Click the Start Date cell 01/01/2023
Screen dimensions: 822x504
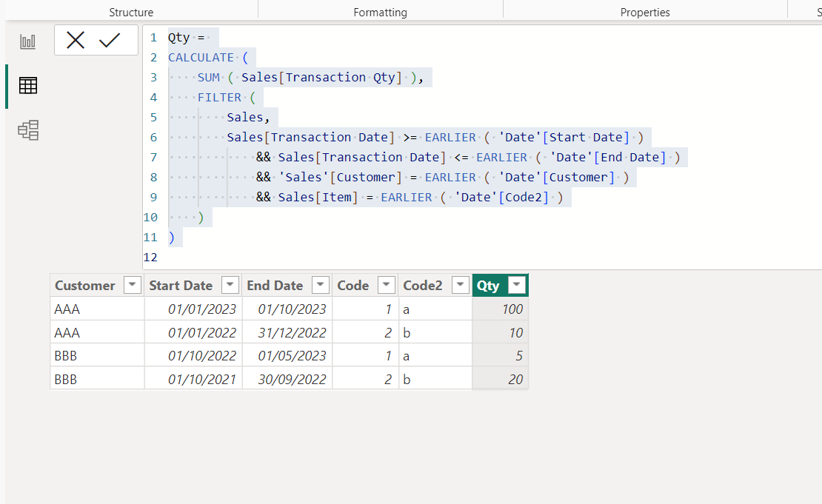click(193, 309)
